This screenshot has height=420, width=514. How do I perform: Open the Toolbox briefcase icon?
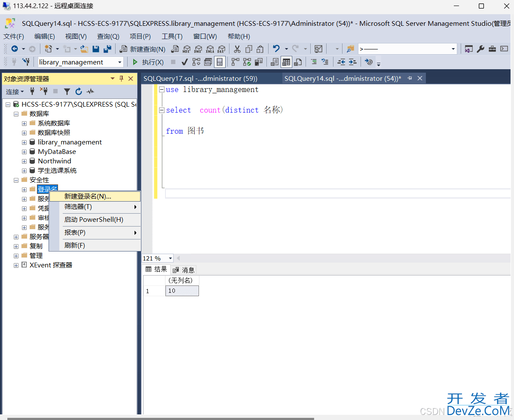(x=492, y=49)
